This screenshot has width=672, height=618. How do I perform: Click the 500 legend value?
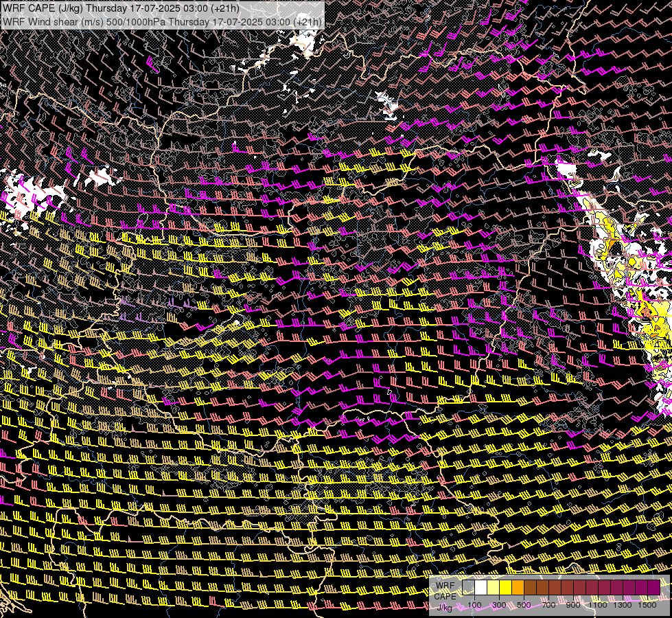[524, 605]
